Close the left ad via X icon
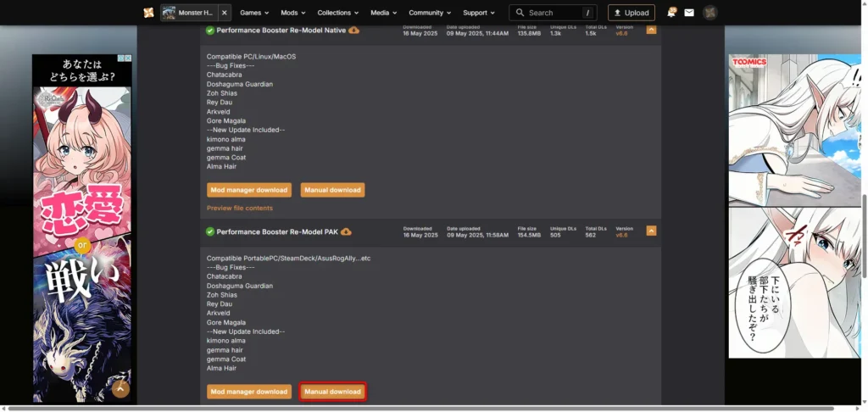Screen dimensions: 868x412 tap(127, 58)
